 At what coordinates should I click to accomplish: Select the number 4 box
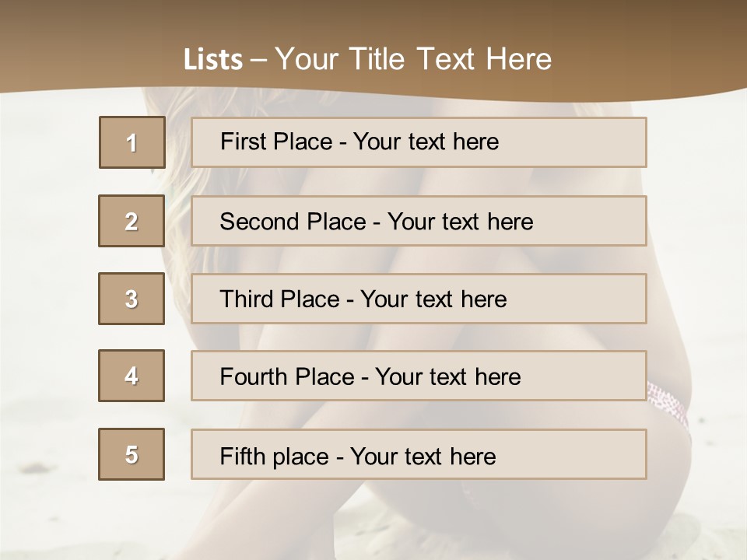point(132,376)
